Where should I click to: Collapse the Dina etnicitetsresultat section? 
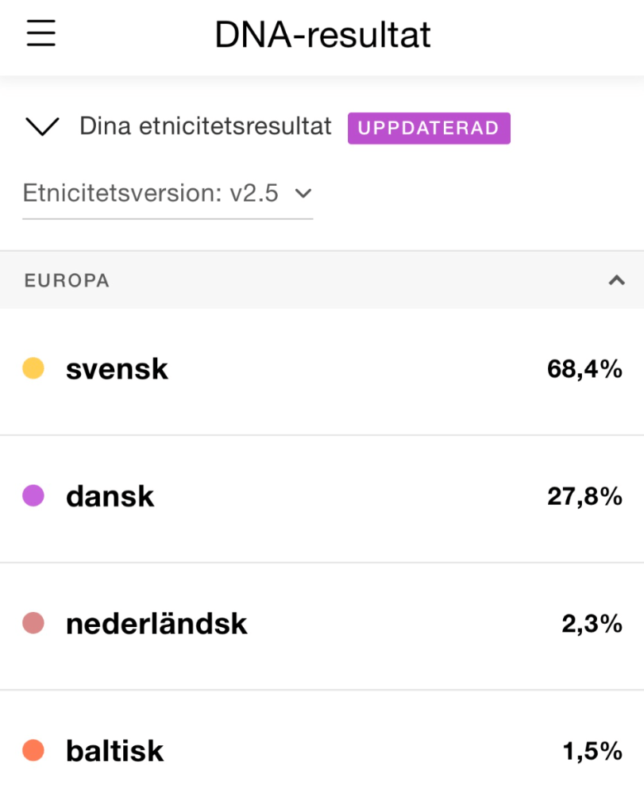[42, 127]
